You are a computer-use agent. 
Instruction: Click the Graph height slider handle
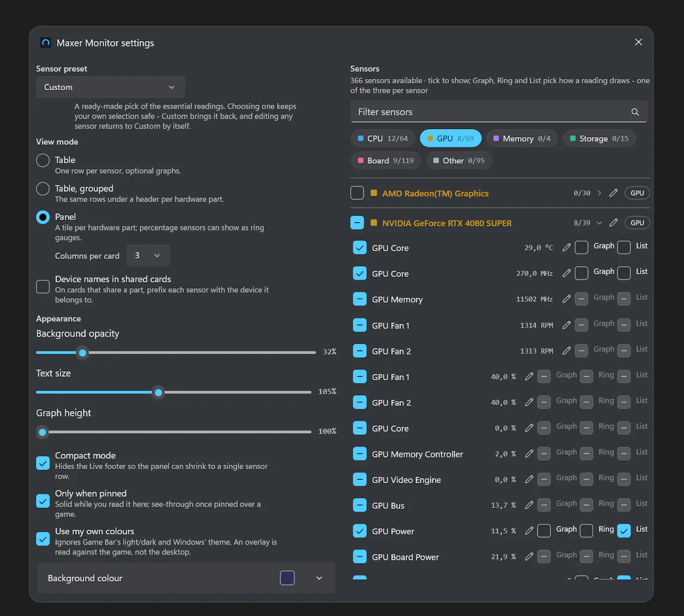(x=42, y=432)
